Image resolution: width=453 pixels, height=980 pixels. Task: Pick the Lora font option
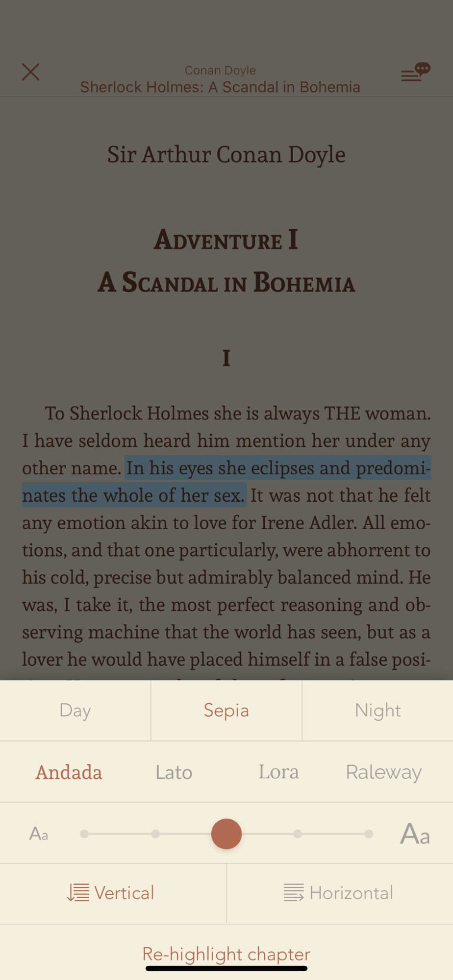point(279,772)
